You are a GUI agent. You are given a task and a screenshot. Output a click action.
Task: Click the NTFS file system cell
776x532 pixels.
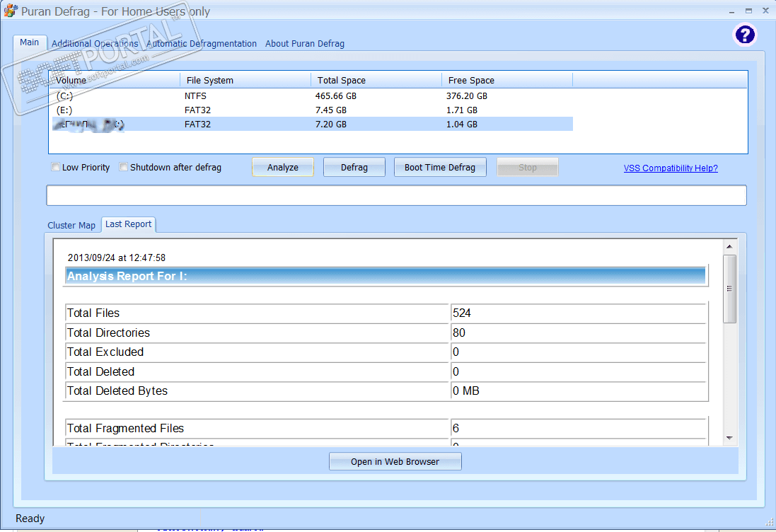[195, 96]
